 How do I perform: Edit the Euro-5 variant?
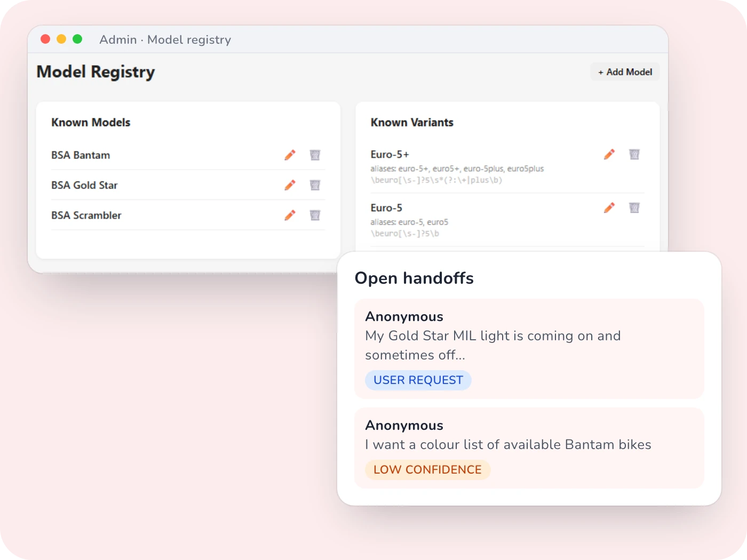pyautogui.click(x=609, y=208)
